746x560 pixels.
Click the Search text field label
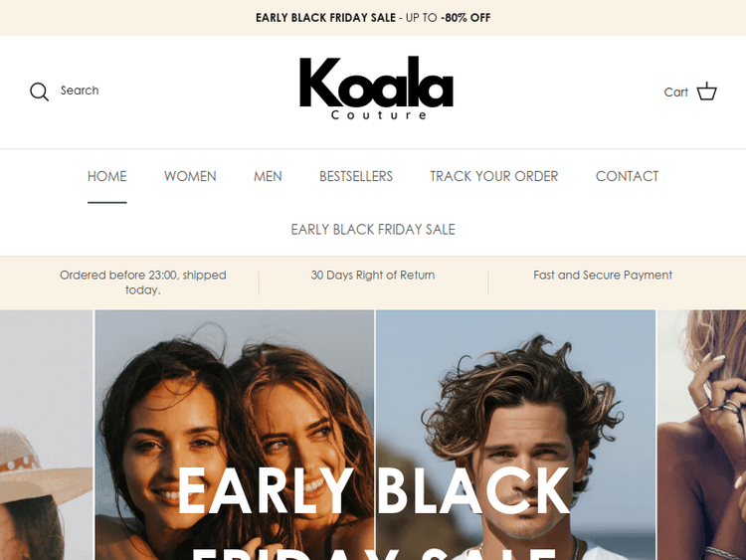tap(80, 91)
